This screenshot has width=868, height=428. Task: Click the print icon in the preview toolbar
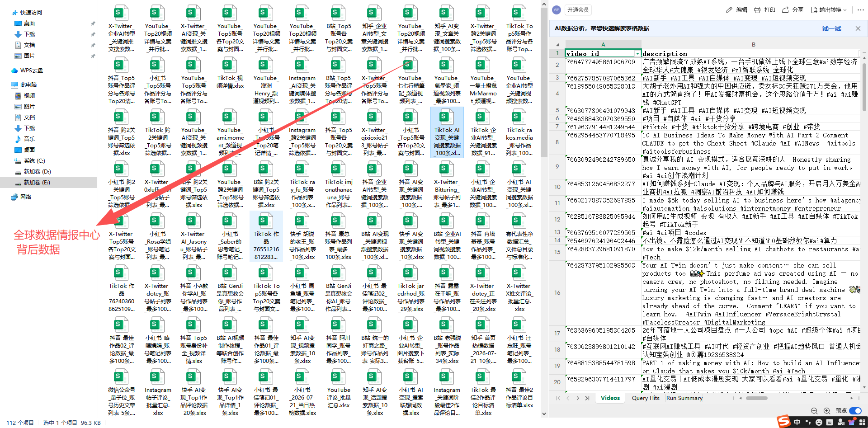(x=757, y=9)
